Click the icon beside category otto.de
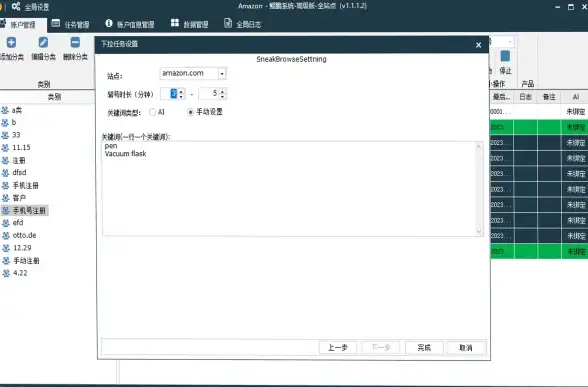 coord(6,236)
